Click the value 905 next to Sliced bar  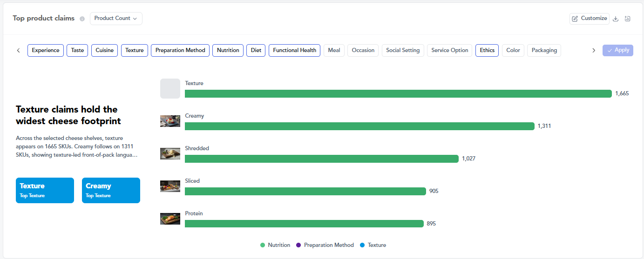(434, 191)
